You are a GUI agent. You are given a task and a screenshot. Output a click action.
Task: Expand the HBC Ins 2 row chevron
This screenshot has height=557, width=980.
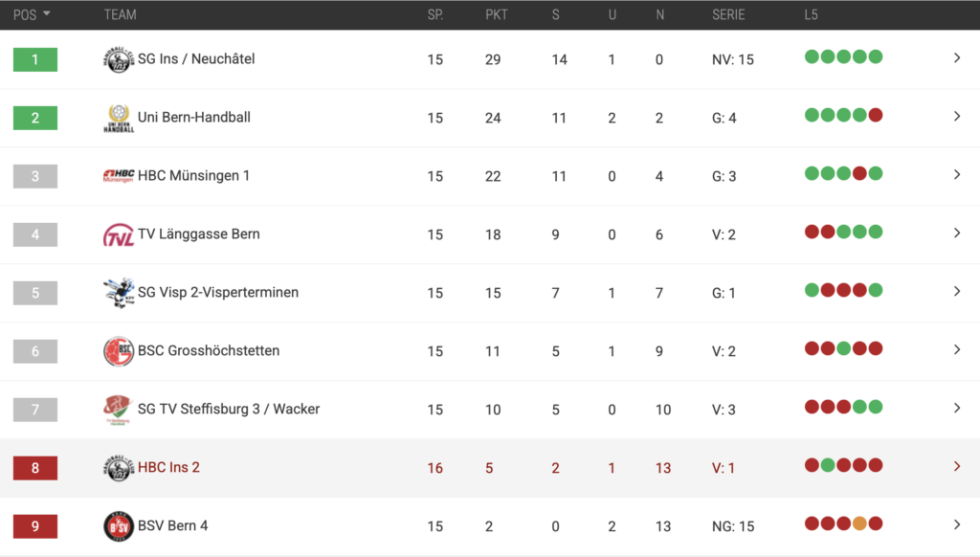(957, 467)
